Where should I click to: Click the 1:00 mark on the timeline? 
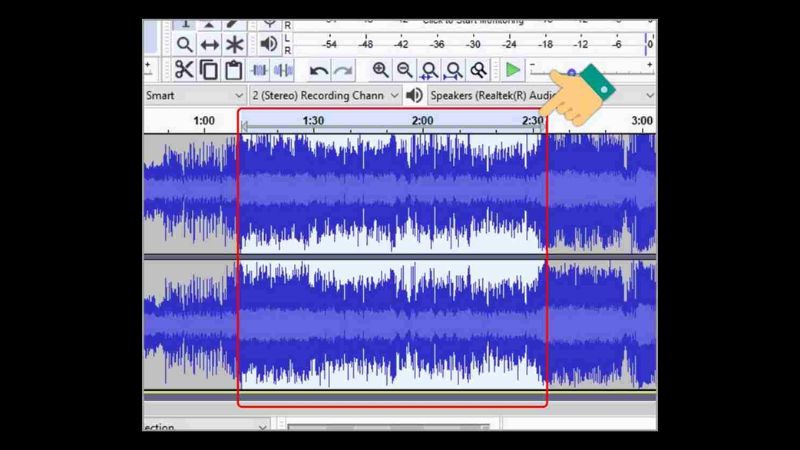point(204,121)
